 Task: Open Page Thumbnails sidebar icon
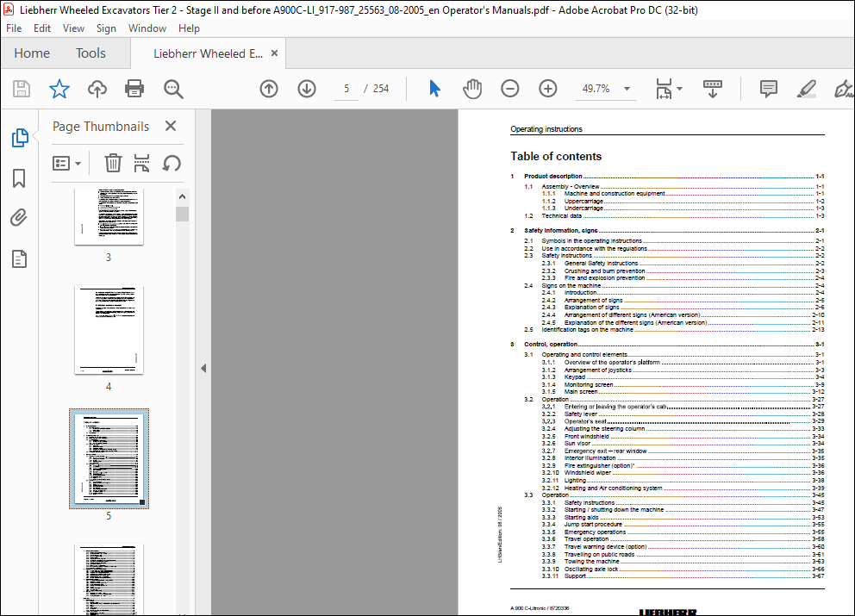click(20, 137)
